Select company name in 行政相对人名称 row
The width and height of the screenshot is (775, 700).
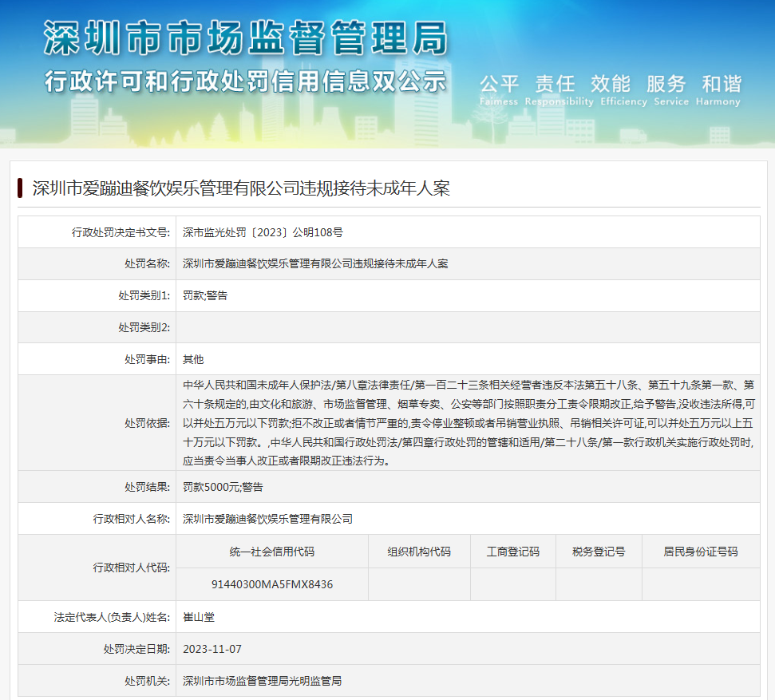tap(268, 519)
